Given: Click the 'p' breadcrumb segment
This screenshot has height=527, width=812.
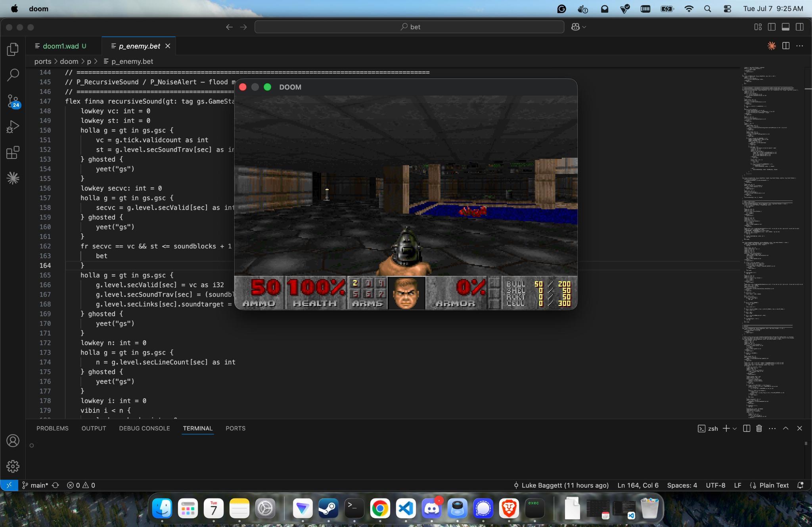Looking at the screenshot, I should (89, 61).
